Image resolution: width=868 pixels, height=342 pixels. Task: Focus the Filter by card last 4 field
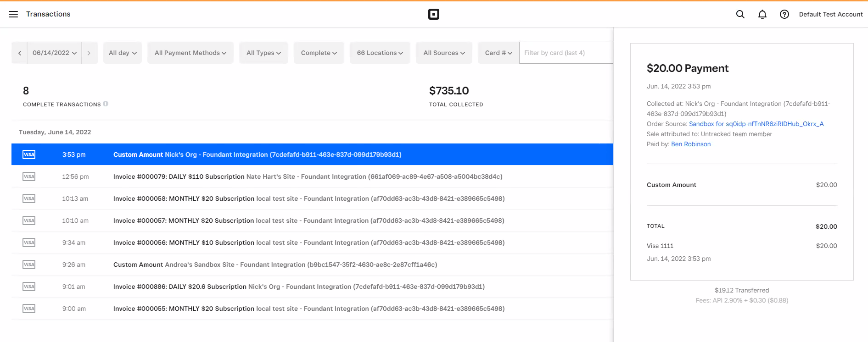(566, 53)
